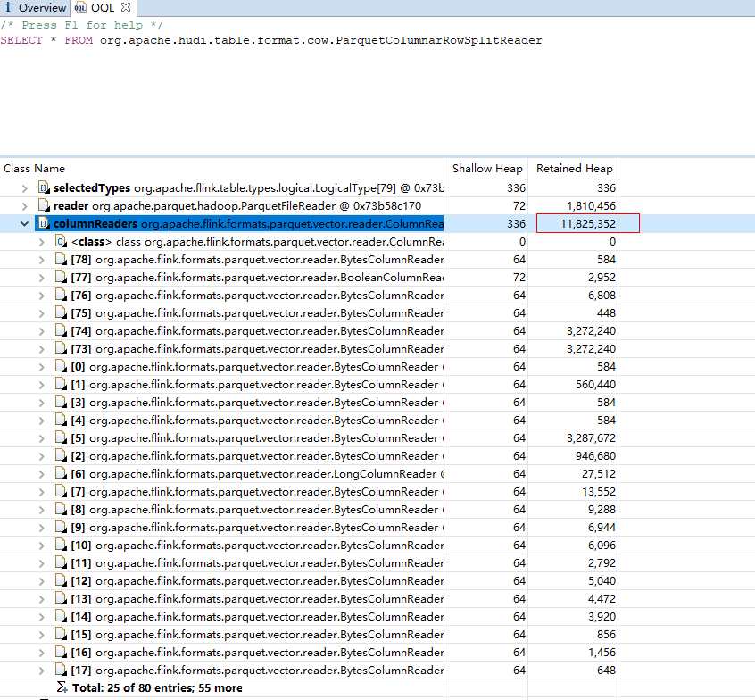Click retained heap value 6,808
The image size is (755, 700).
(x=602, y=296)
